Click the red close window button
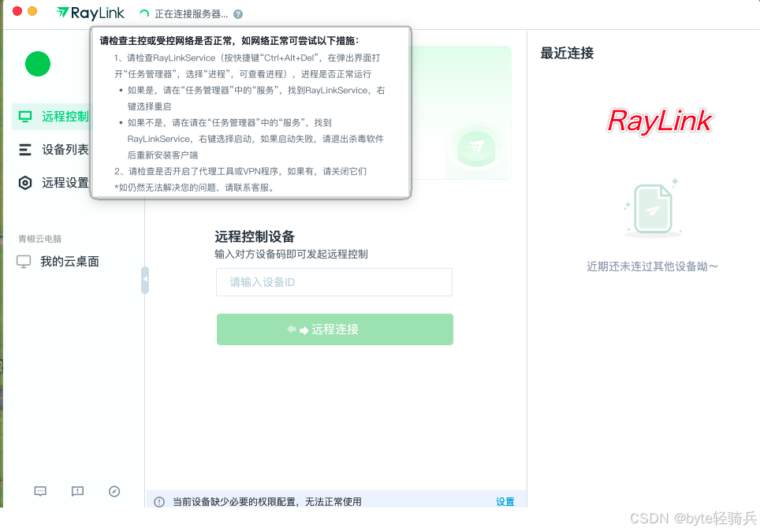This screenshot has width=760, height=532. (17, 11)
